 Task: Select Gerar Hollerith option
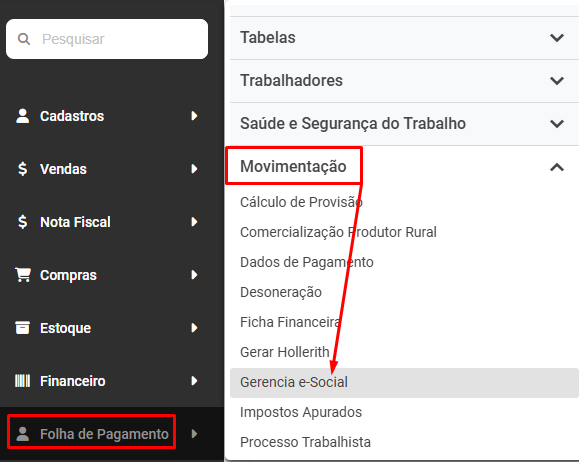pyautogui.click(x=285, y=352)
